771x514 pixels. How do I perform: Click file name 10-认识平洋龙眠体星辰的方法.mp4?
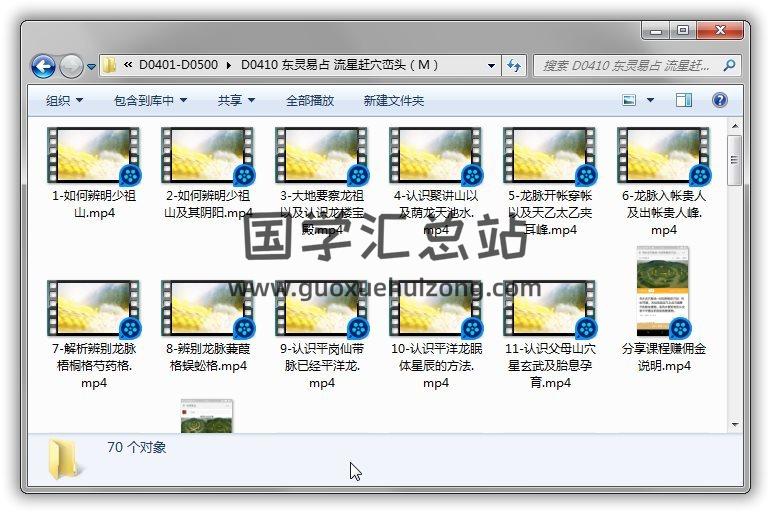tap(436, 365)
